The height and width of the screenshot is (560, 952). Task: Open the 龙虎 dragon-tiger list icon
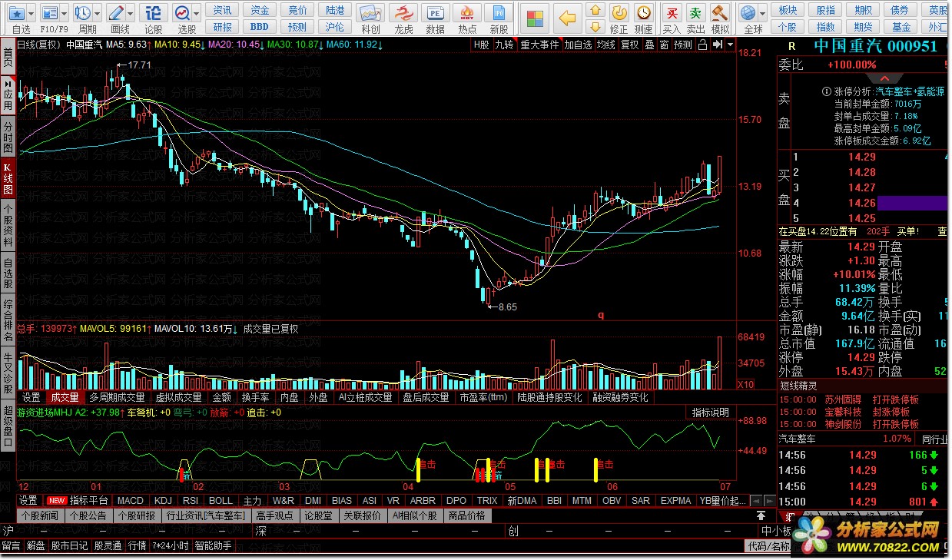[x=403, y=13]
